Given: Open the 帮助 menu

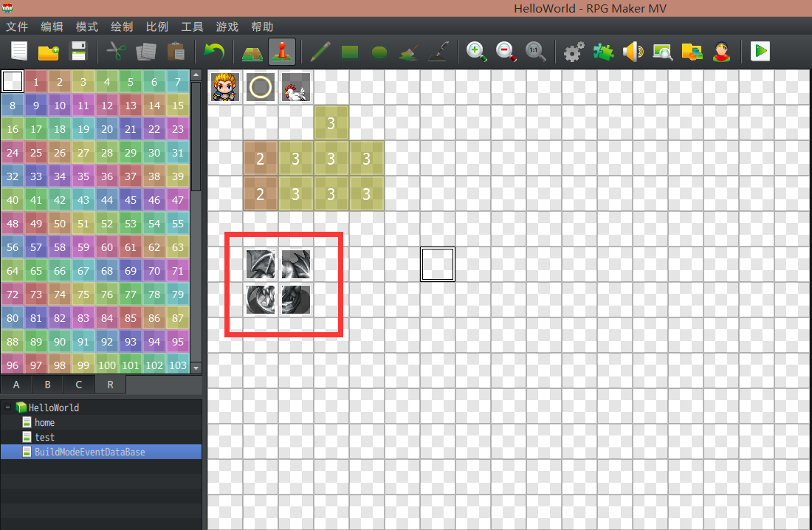Looking at the screenshot, I should pos(262,27).
